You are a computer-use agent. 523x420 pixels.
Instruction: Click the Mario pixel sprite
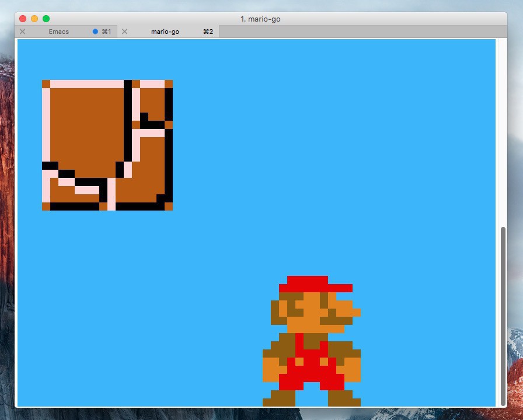[312, 341]
